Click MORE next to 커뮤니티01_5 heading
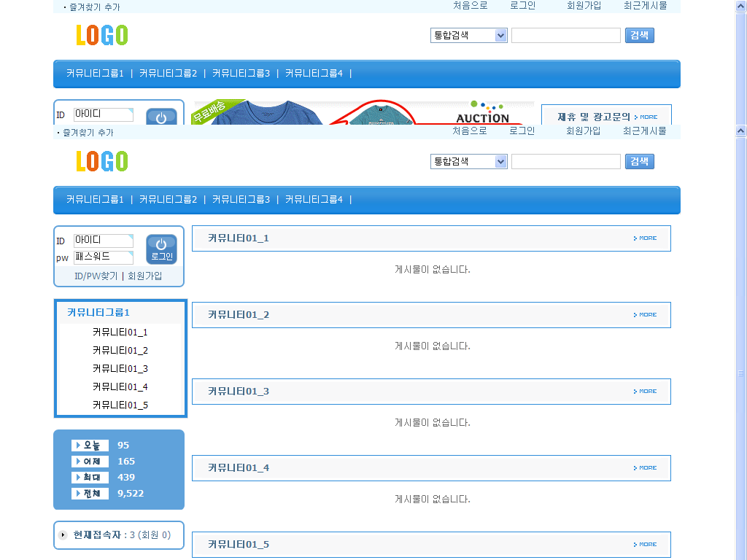Viewport: 747px width, 560px height. [x=646, y=545]
